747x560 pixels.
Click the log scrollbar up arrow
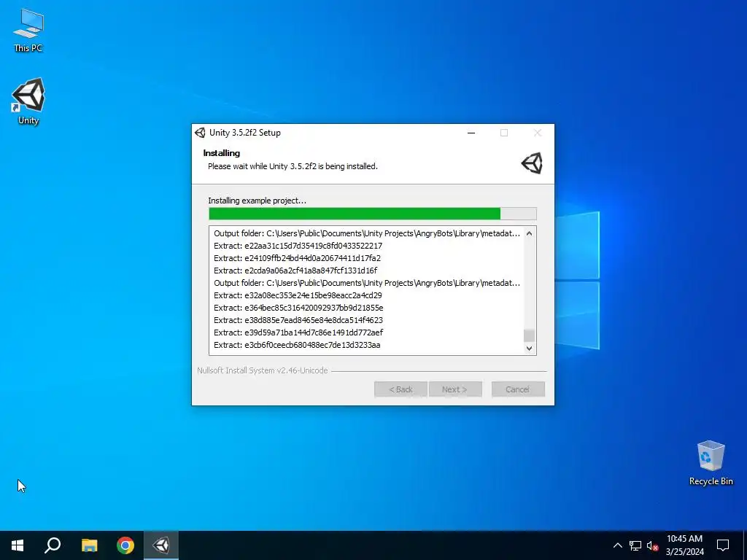coord(530,233)
